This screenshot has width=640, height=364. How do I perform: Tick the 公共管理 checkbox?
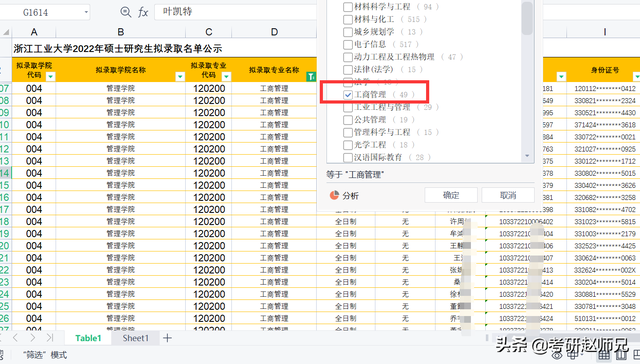tap(348, 120)
